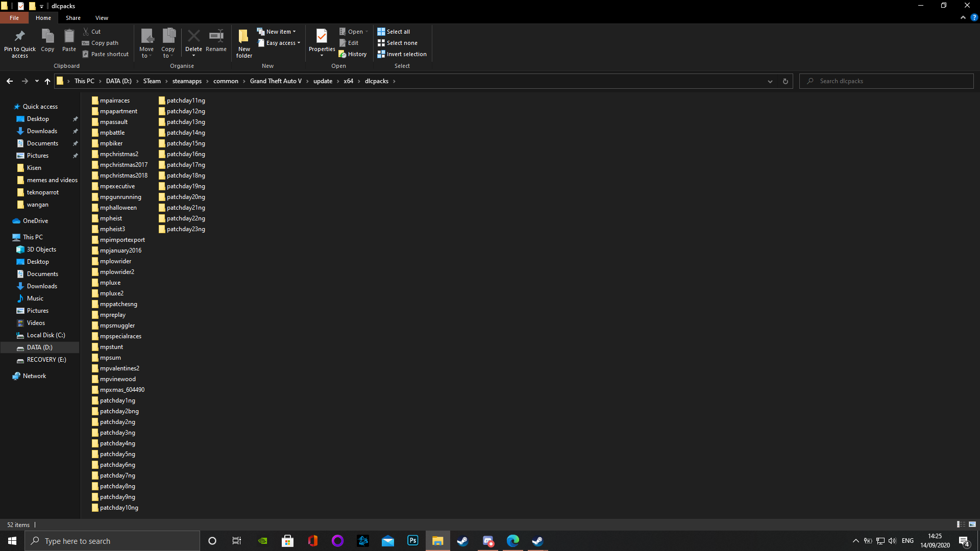Create a New folder
The height and width of the screenshot is (551, 980).
(244, 43)
